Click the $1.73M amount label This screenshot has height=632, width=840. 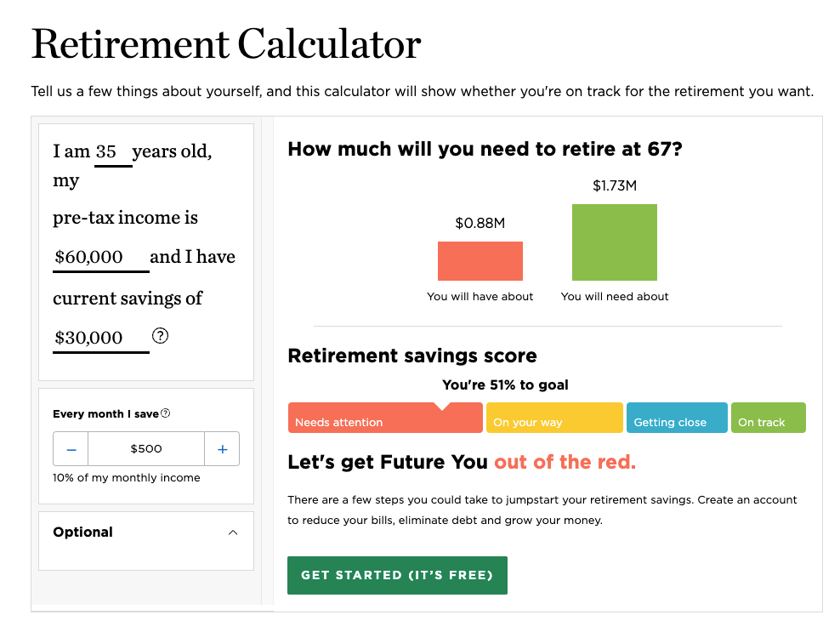tap(615, 185)
